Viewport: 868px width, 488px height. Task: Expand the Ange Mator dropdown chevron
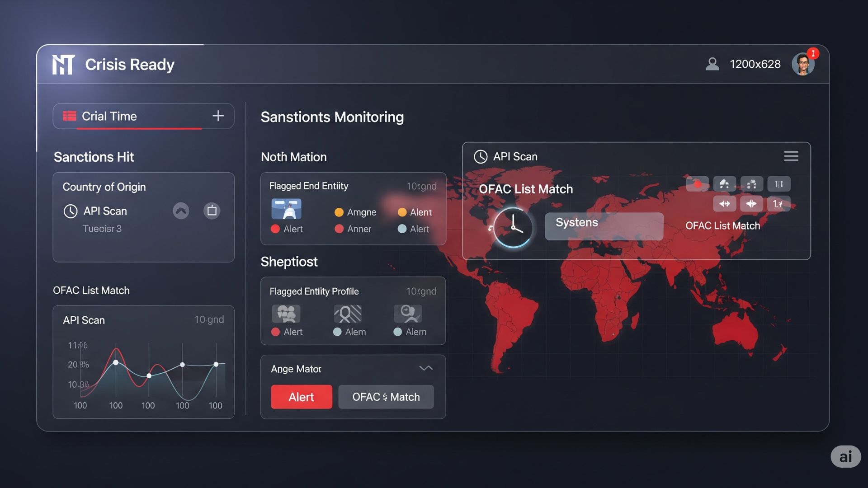click(x=426, y=368)
